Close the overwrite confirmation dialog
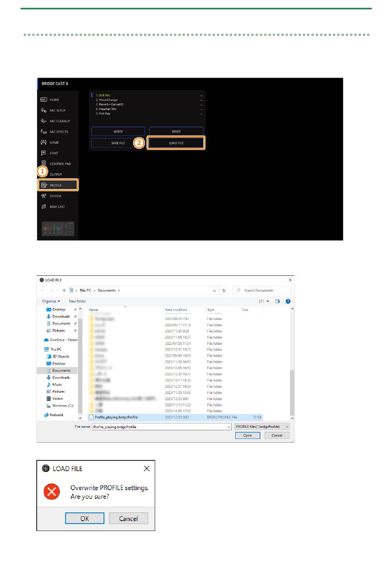Image resolution: width=392 pixels, height=569 pixels. [x=146, y=469]
